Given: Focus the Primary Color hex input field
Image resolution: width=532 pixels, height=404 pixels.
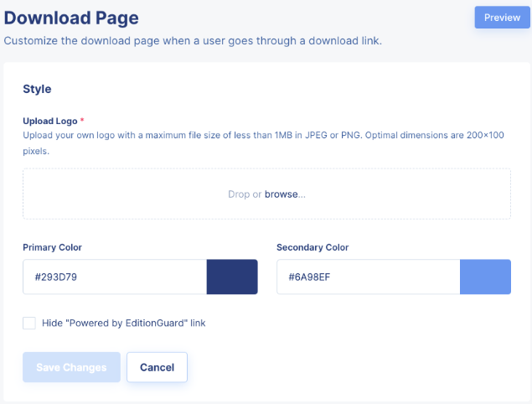Looking at the screenshot, I should tap(115, 277).
